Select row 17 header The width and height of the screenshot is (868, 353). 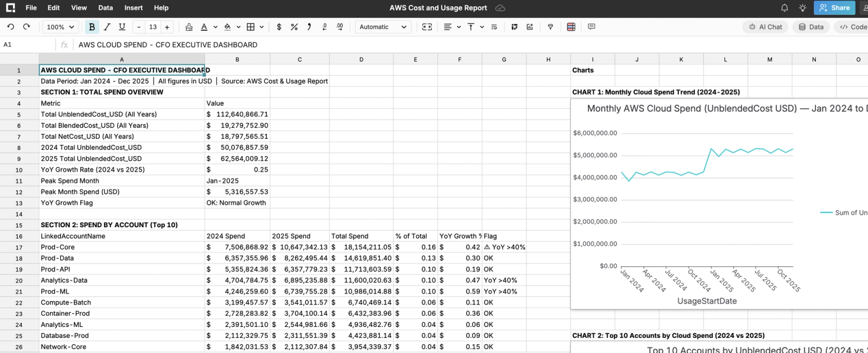(19, 247)
